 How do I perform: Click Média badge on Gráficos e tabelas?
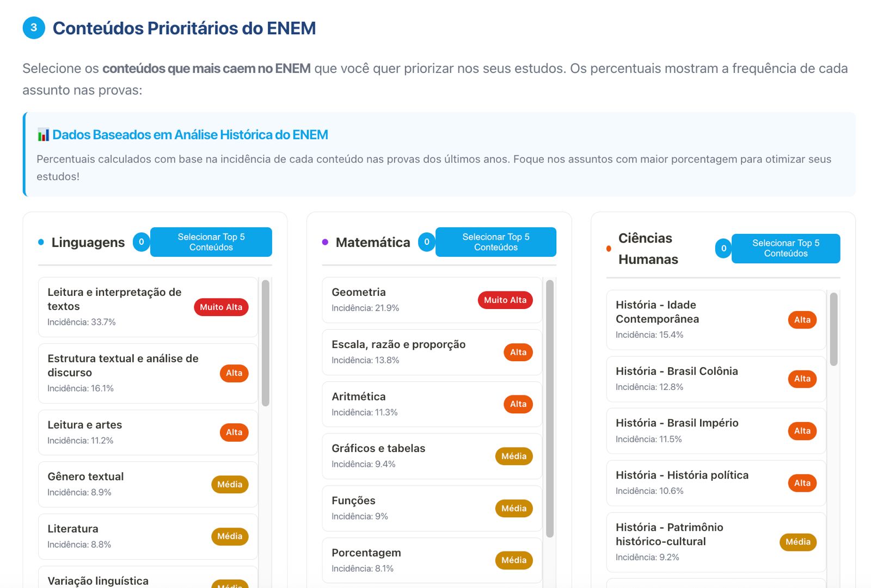[514, 456]
